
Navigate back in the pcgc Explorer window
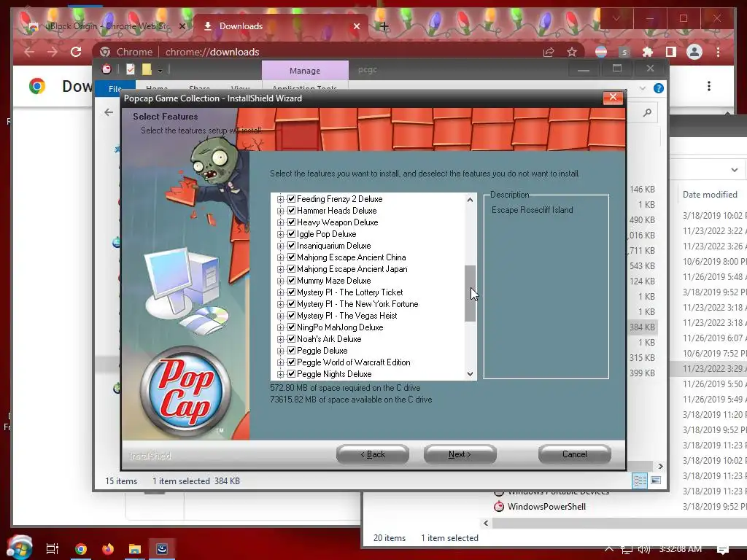click(x=109, y=112)
